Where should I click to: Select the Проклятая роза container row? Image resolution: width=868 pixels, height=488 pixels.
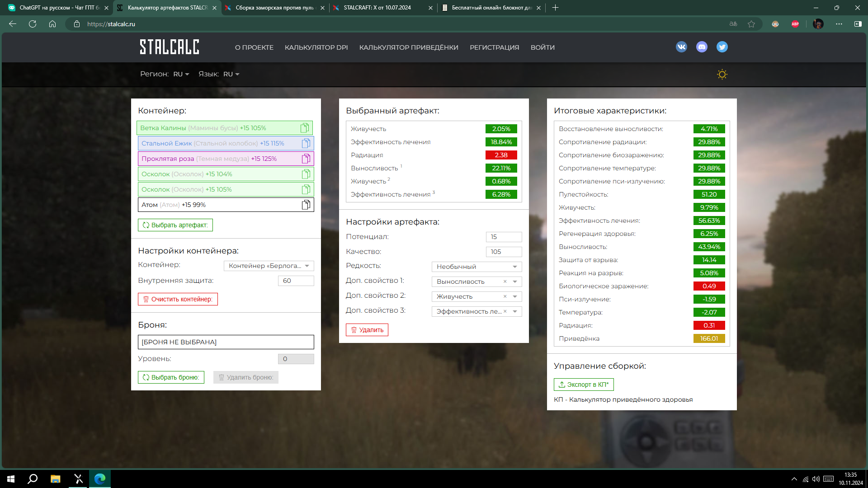click(226, 159)
